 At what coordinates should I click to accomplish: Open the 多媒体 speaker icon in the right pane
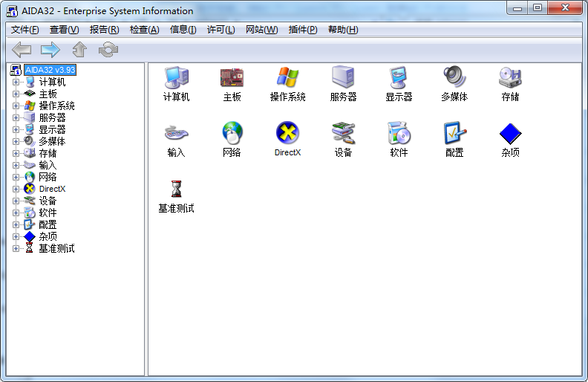point(454,78)
